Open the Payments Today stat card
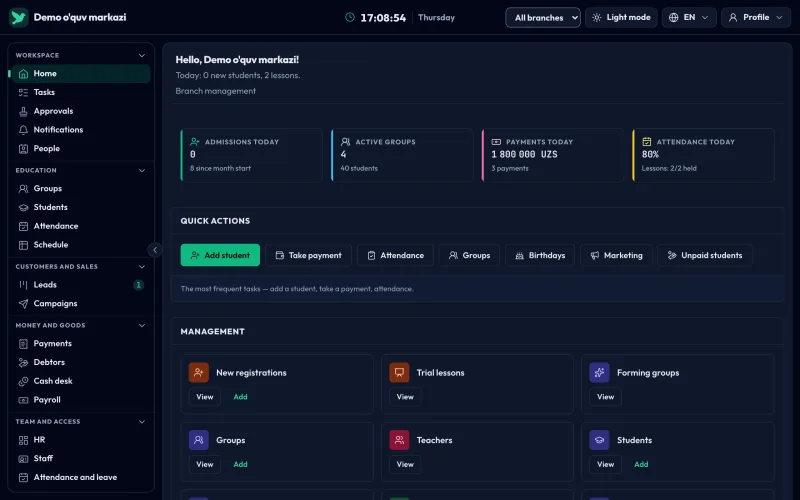 [553, 155]
